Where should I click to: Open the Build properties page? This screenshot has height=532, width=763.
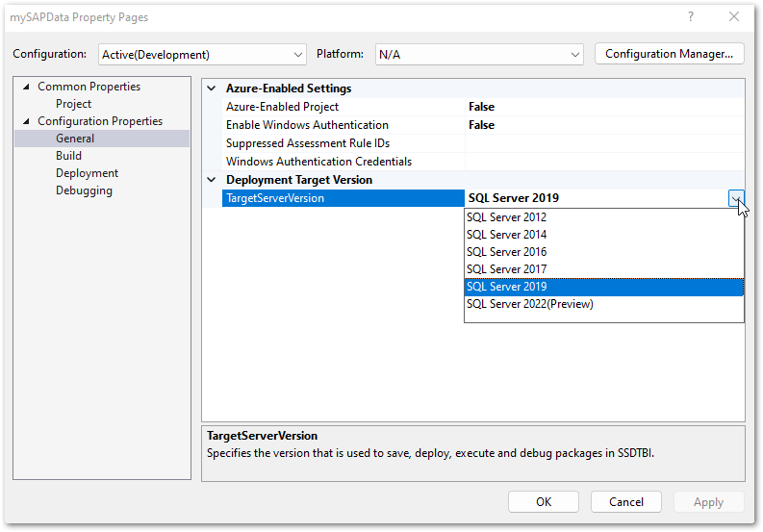pos(68,156)
